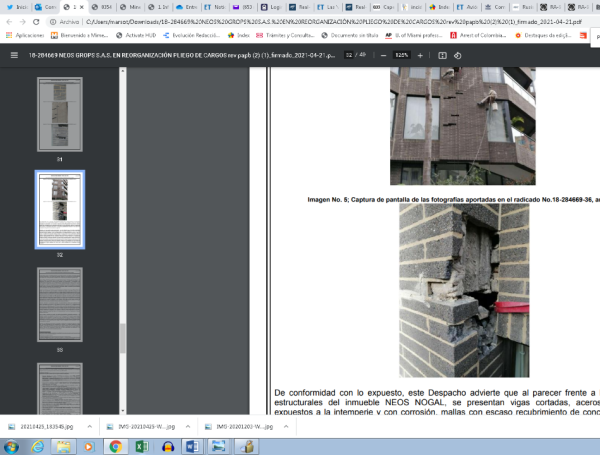Expand options for IMG-20201203-W...jpg download
The width and height of the screenshot is (600, 455).
pos(286,426)
